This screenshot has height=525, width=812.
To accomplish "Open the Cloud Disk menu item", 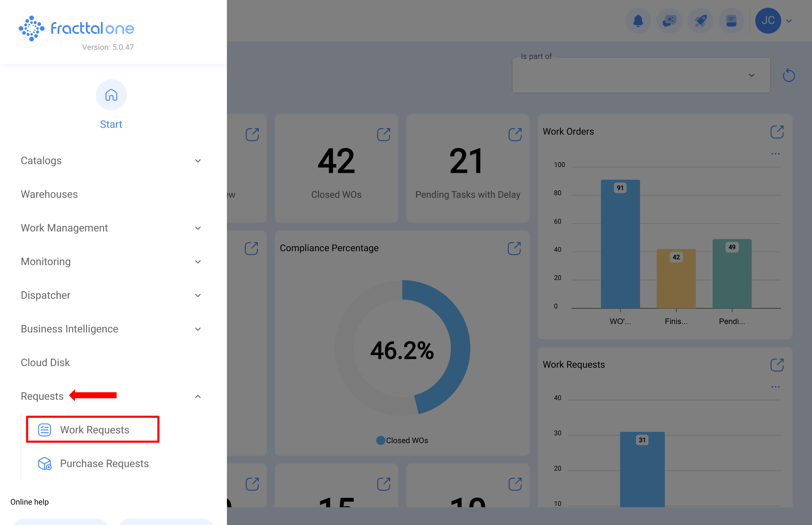I will [x=45, y=363].
